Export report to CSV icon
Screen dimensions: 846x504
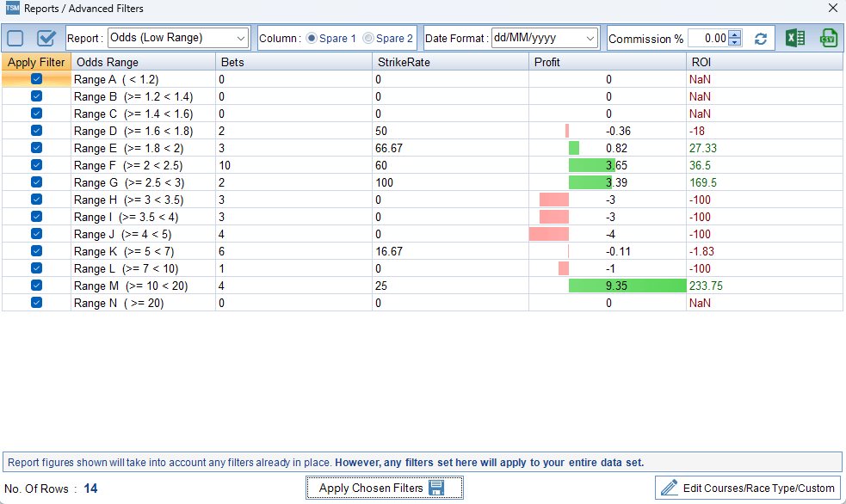(x=829, y=38)
